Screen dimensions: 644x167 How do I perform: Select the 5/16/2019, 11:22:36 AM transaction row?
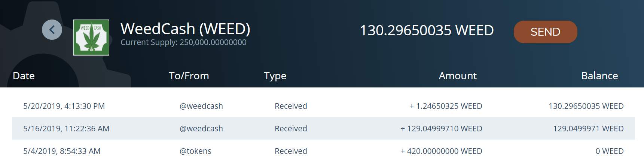323,128
